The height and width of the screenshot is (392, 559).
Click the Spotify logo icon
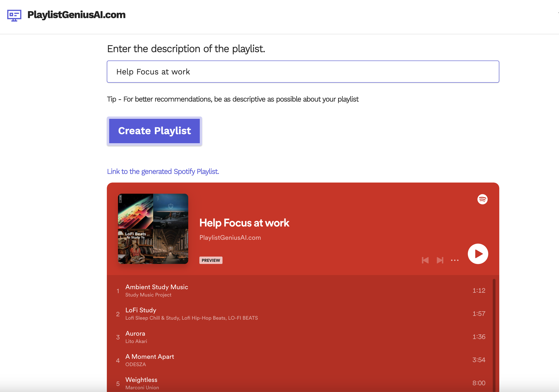coord(482,199)
